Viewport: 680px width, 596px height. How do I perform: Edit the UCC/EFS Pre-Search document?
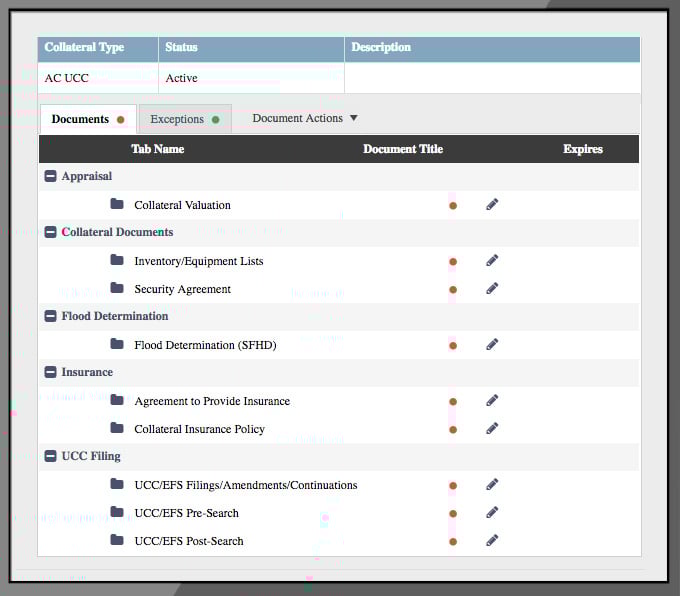pos(492,512)
